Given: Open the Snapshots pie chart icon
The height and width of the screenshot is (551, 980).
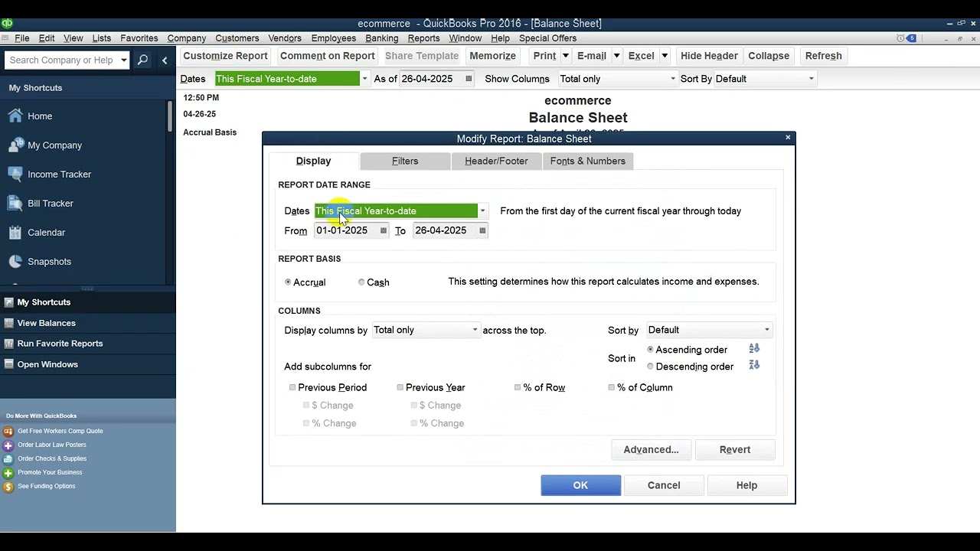Looking at the screenshot, I should click(x=15, y=262).
